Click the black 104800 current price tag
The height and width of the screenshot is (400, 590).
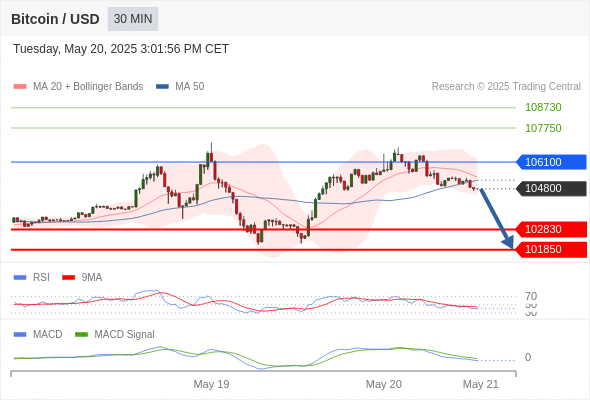click(x=551, y=188)
